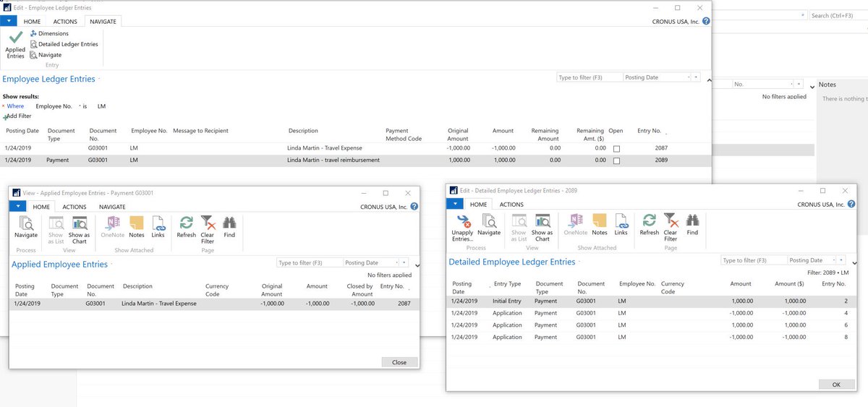Screen dimensions: 868x407
Task: Open application menu dropdown in Detailed Ledger window
Action: [x=456, y=205]
